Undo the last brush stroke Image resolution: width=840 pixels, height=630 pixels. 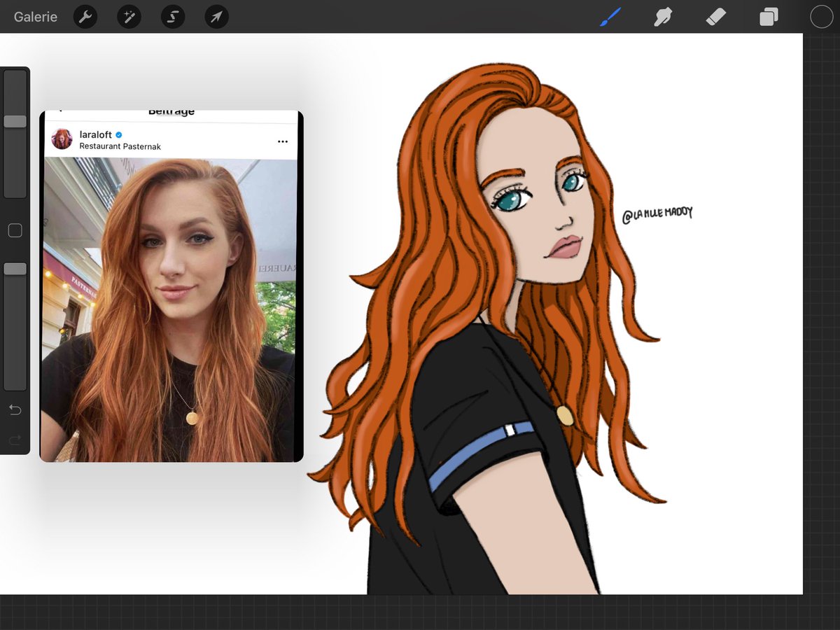point(15,410)
